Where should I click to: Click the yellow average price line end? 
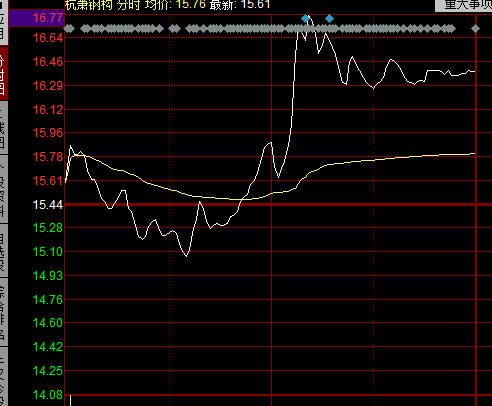click(474, 154)
